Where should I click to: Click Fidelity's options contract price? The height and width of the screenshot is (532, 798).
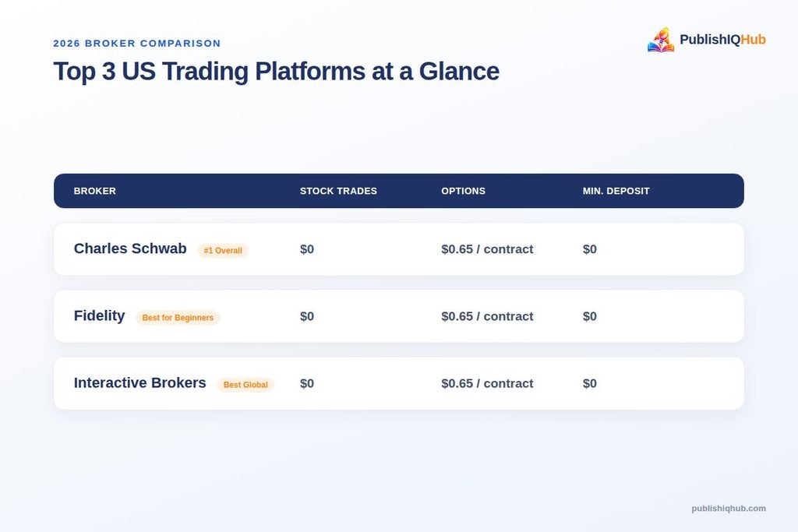pos(487,316)
